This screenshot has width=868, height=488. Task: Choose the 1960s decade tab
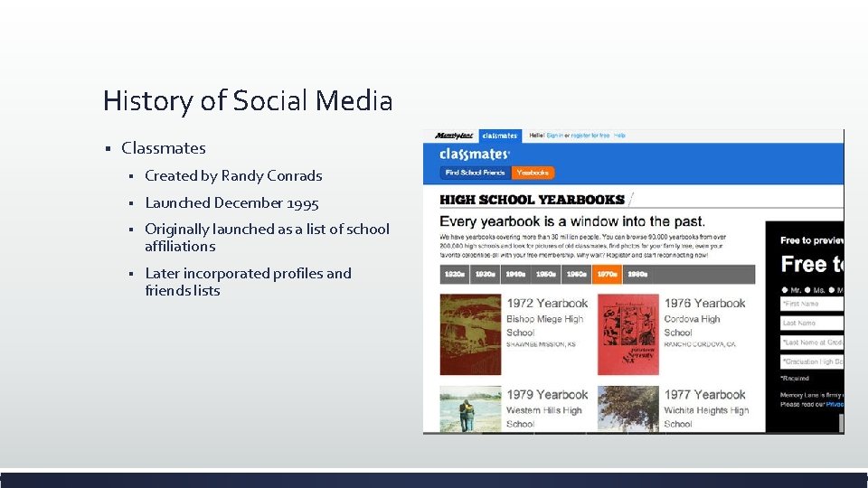[x=576, y=275]
